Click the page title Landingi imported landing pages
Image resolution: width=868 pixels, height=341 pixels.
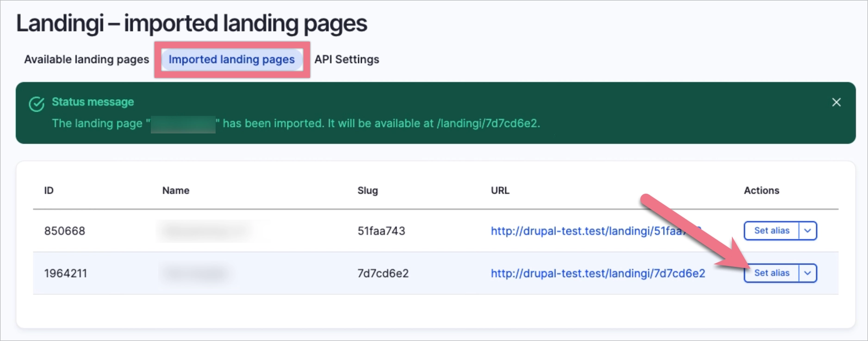click(192, 23)
